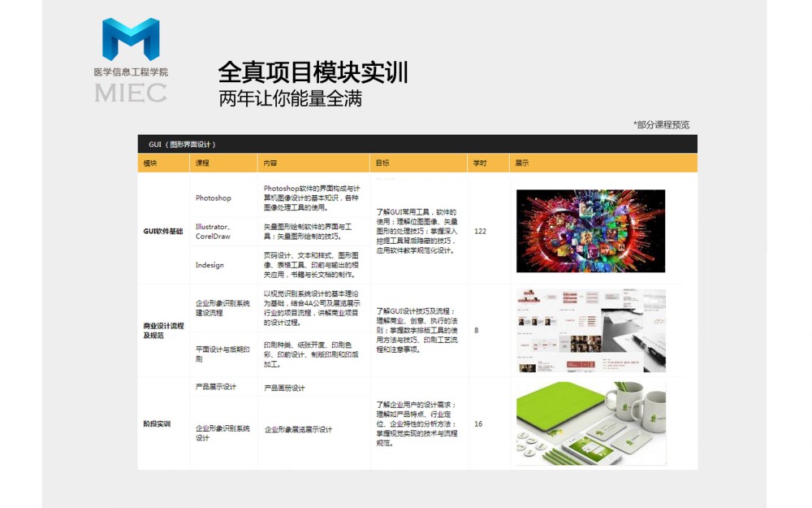812x508 pixels.
Task: Click the "Photoshop软件的界面构成" content description
Action: click(312, 198)
